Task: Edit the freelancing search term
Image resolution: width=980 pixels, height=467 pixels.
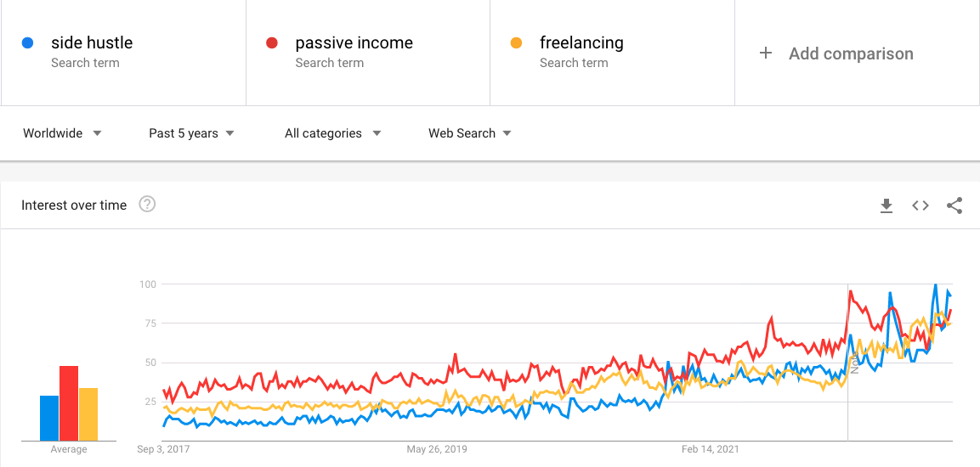Action: click(x=581, y=43)
